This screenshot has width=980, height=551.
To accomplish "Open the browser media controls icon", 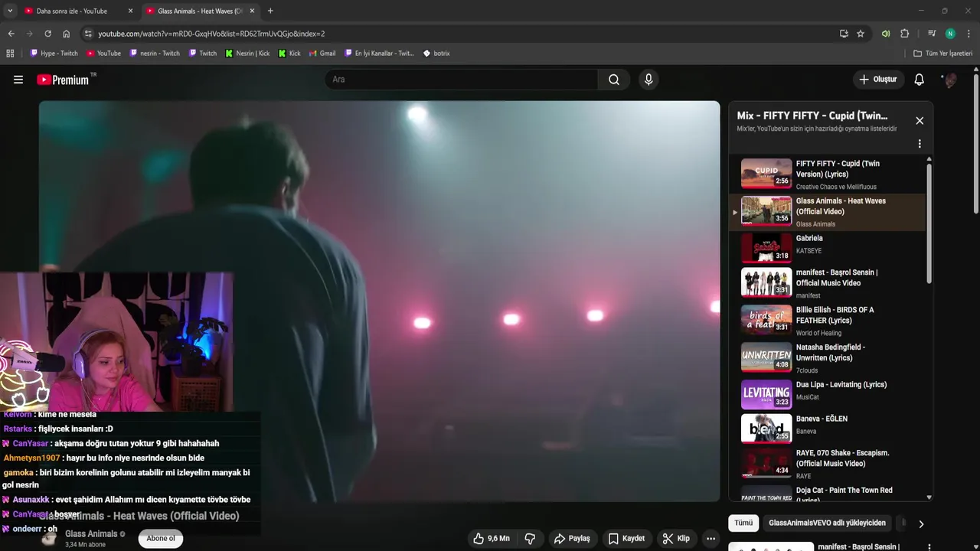I will pos(932,34).
